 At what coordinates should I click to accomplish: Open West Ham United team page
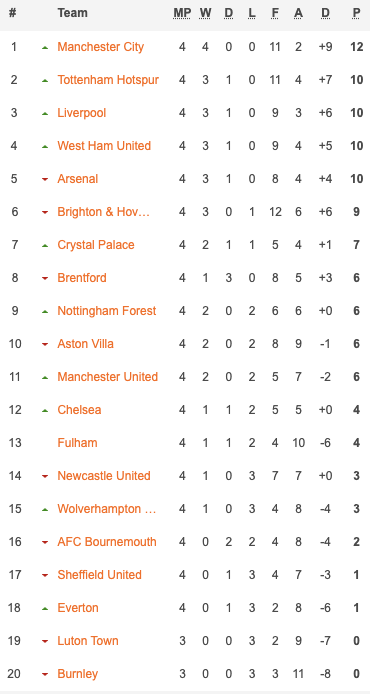tap(104, 146)
